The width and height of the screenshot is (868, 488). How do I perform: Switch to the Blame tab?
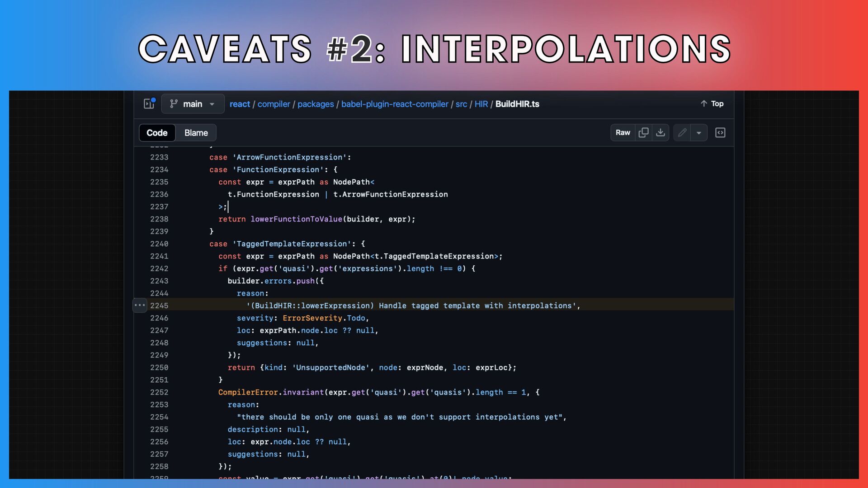[196, 133]
